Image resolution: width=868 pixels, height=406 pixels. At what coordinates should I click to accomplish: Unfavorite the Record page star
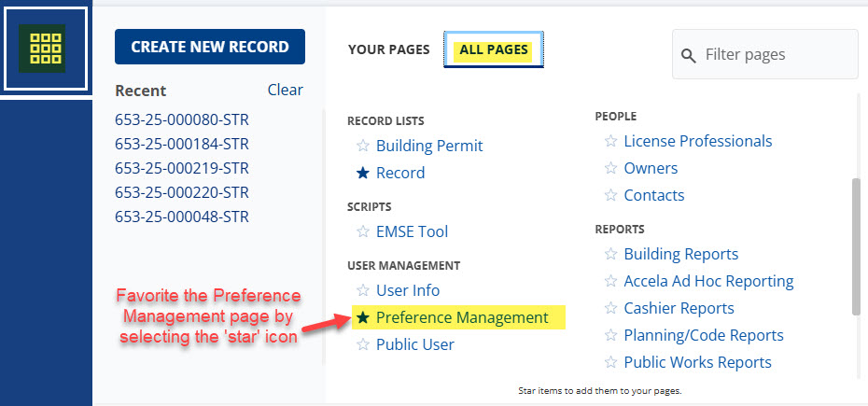[x=363, y=173]
